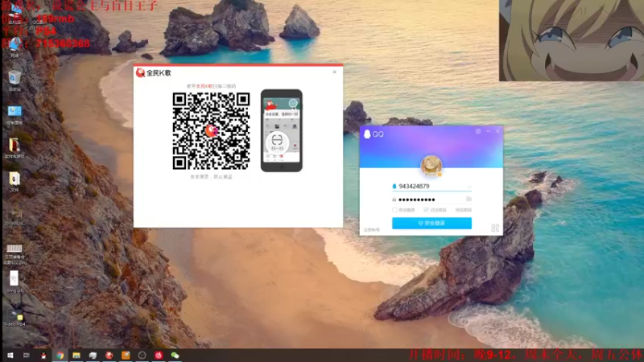Open the software and games desktop icon
Screen dimensions: 644x362
[14, 148]
